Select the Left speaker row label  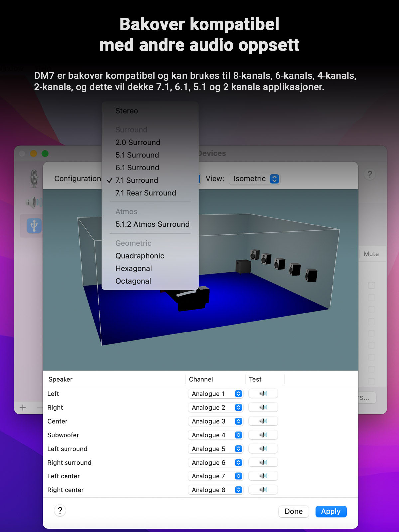[53, 394]
